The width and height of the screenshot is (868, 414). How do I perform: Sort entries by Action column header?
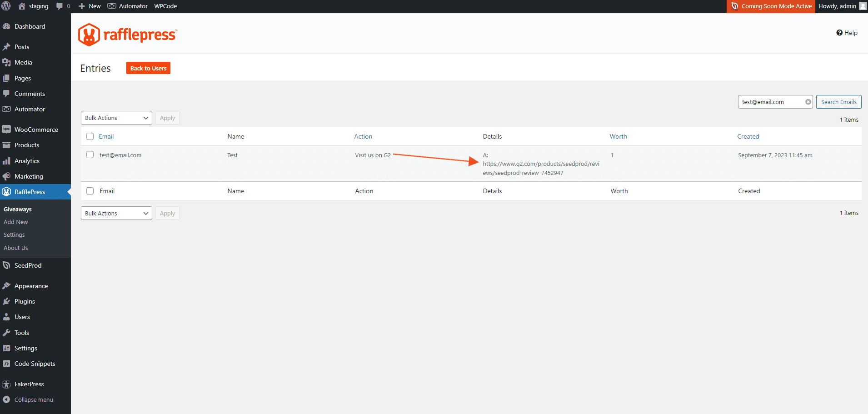click(363, 136)
